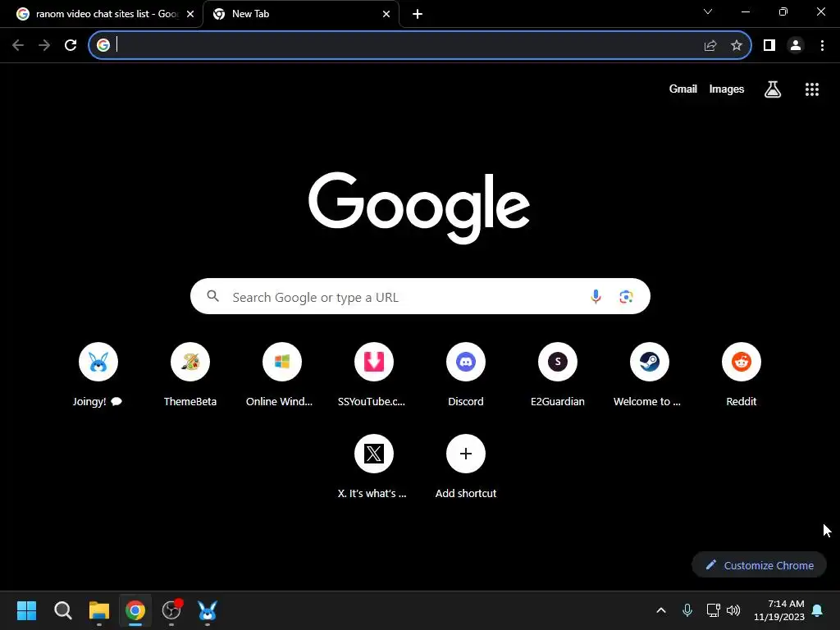Open the Discord shortcut

tap(466, 373)
